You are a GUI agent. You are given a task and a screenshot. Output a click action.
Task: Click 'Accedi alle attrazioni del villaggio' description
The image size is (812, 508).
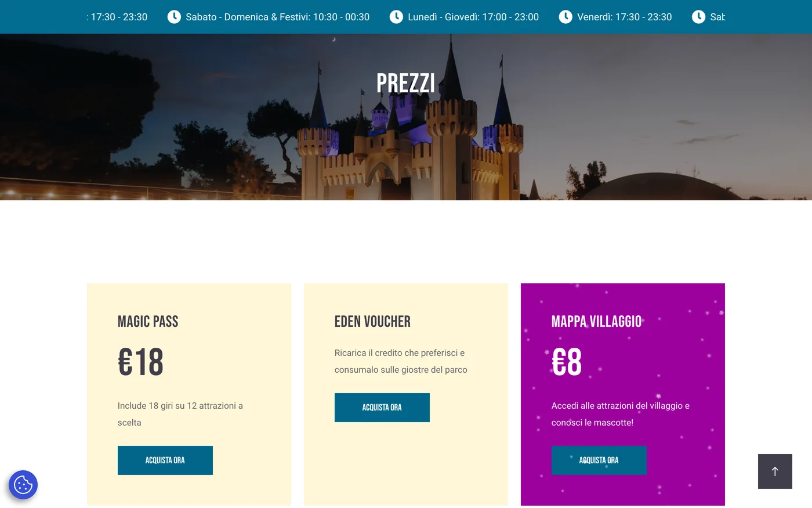(x=621, y=414)
